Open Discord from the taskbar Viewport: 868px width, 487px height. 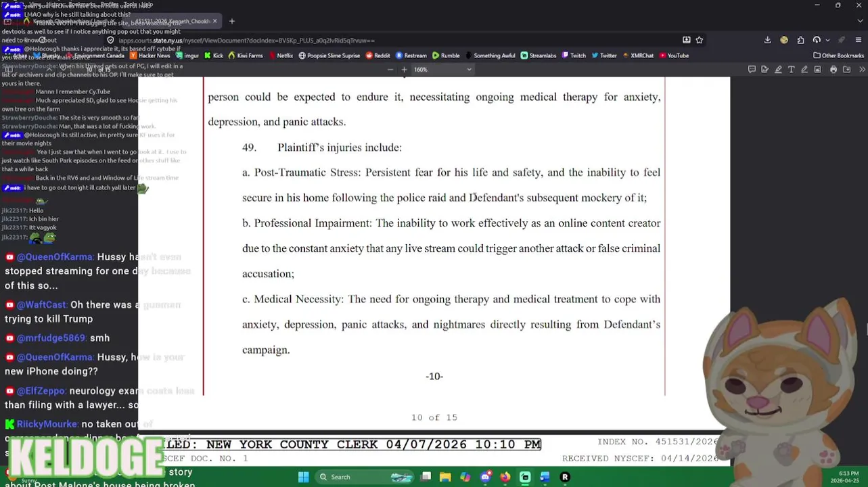tap(485, 477)
